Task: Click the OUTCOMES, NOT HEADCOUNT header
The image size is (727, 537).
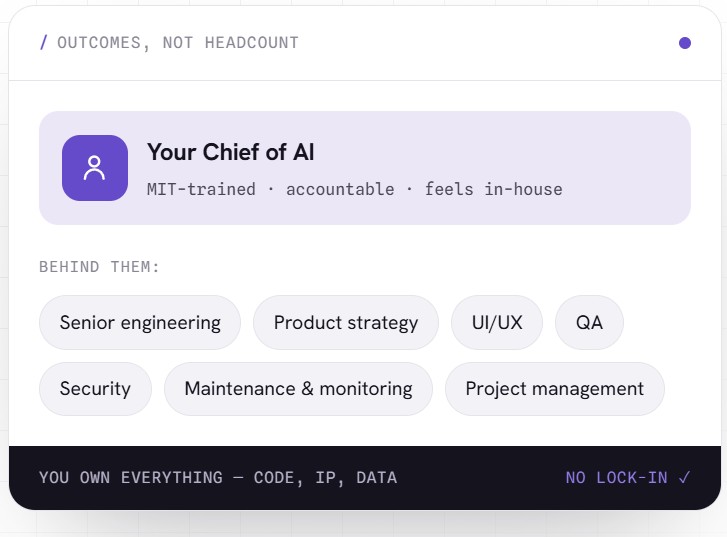Action: (x=178, y=43)
